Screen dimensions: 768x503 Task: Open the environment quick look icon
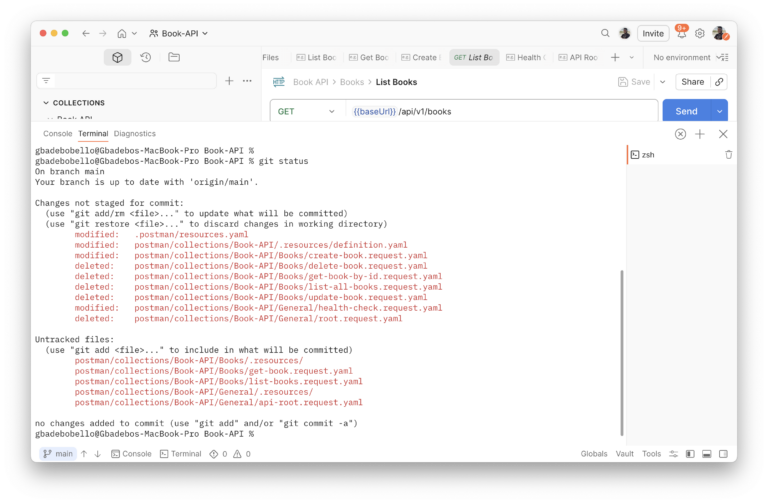(722, 57)
